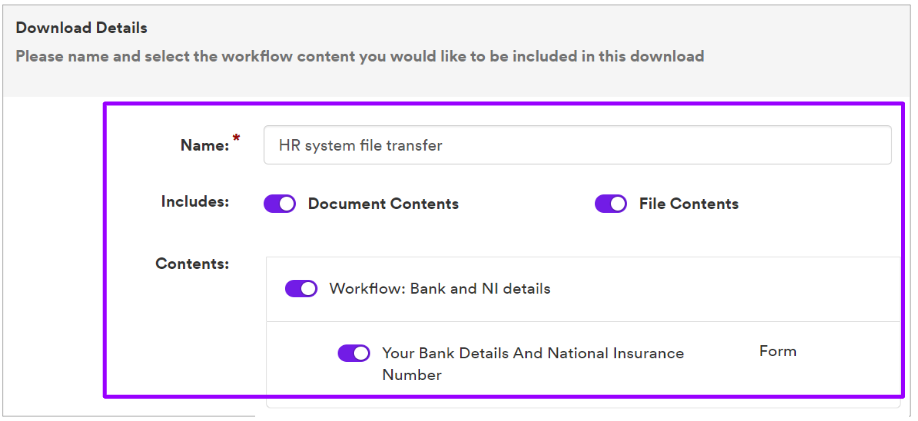
Task: Click the Form type label
Action: pos(777,351)
